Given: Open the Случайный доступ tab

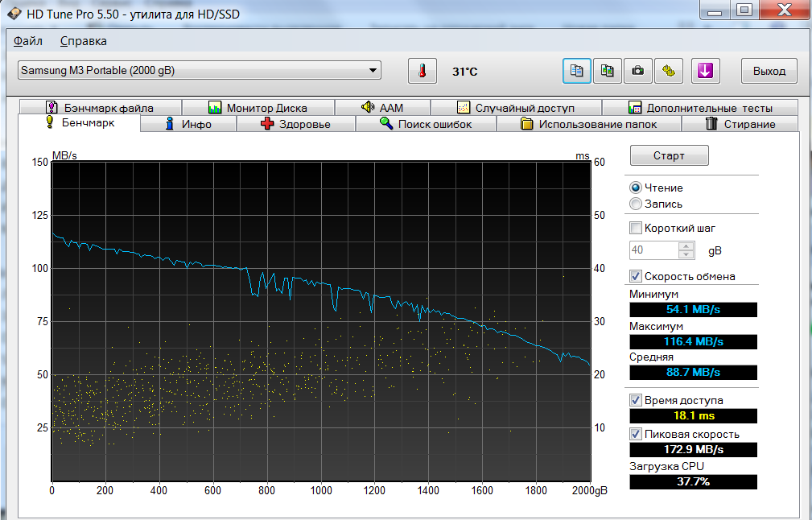Looking at the screenshot, I should click(516, 107).
